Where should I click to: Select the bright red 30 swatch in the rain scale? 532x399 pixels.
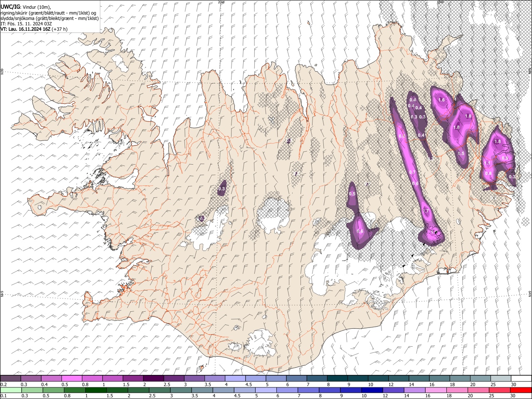[x=521, y=390]
